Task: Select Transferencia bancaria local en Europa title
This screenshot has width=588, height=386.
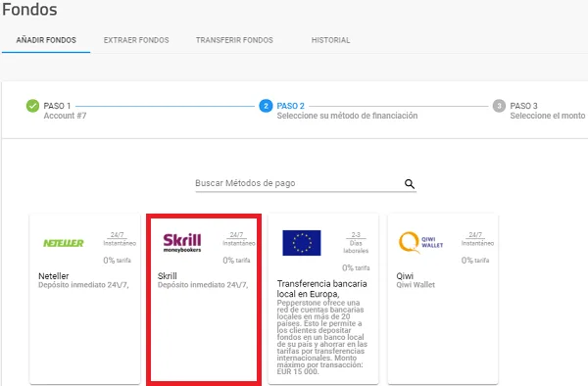Action: coord(322,289)
